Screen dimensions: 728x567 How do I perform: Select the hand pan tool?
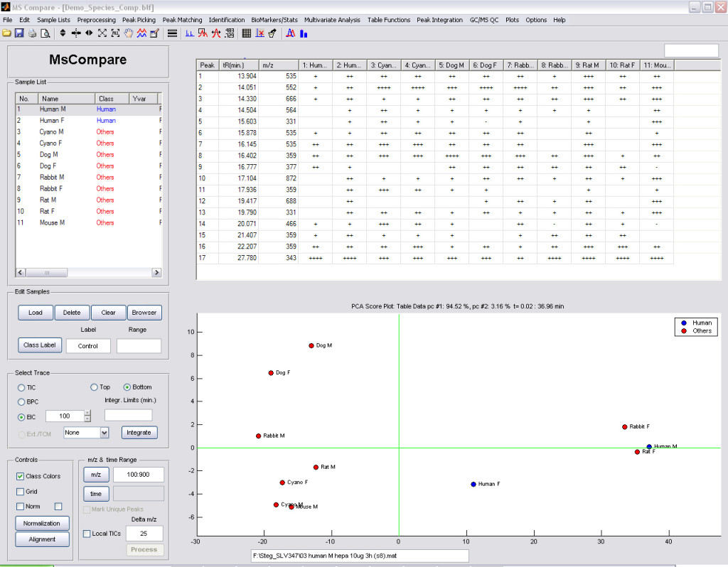pos(129,33)
